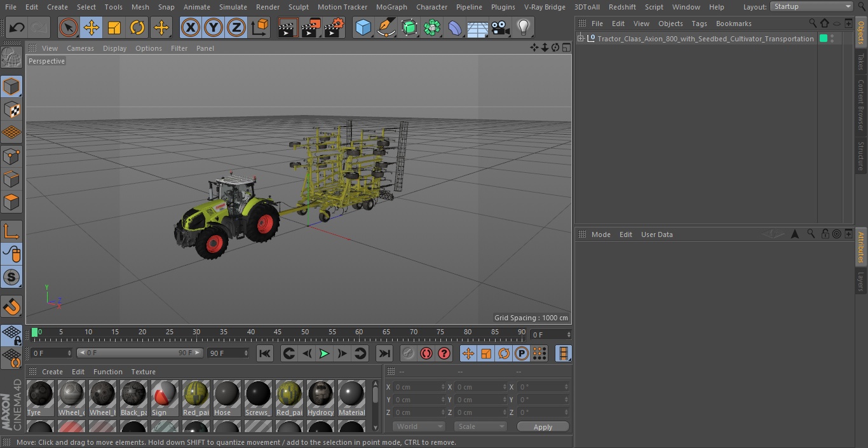Screen dimensions: 868x448
Task: Switch to the Layers side tab
Action: click(x=861, y=282)
